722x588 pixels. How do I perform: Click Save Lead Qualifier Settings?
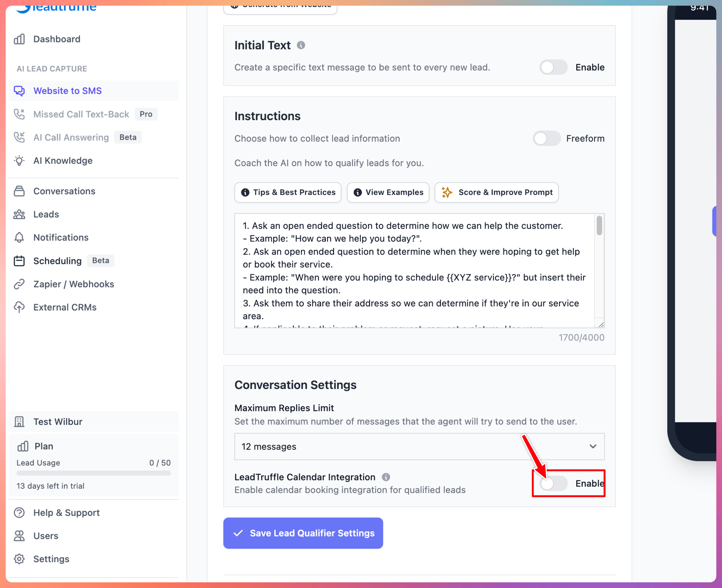(x=303, y=533)
